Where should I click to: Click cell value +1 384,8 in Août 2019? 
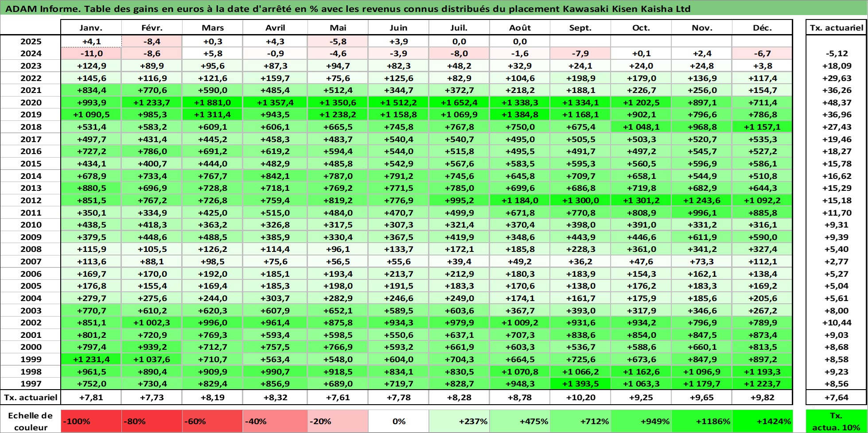[520, 115]
